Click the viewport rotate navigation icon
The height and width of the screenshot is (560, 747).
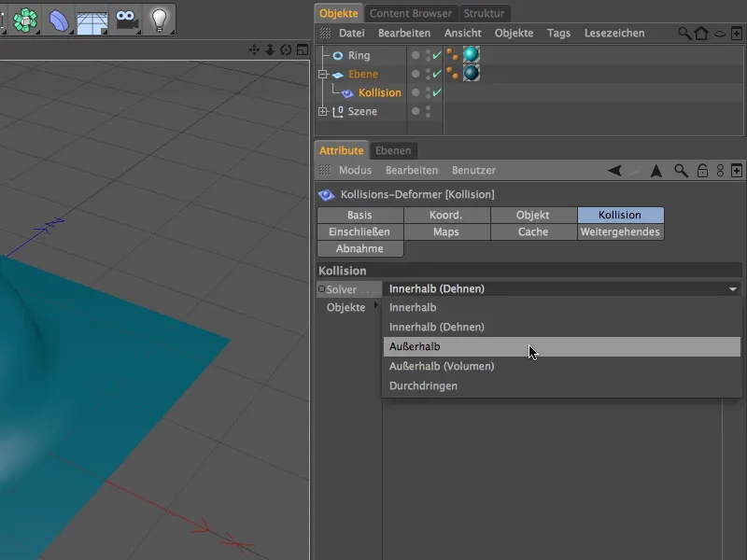tap(286, 49)
